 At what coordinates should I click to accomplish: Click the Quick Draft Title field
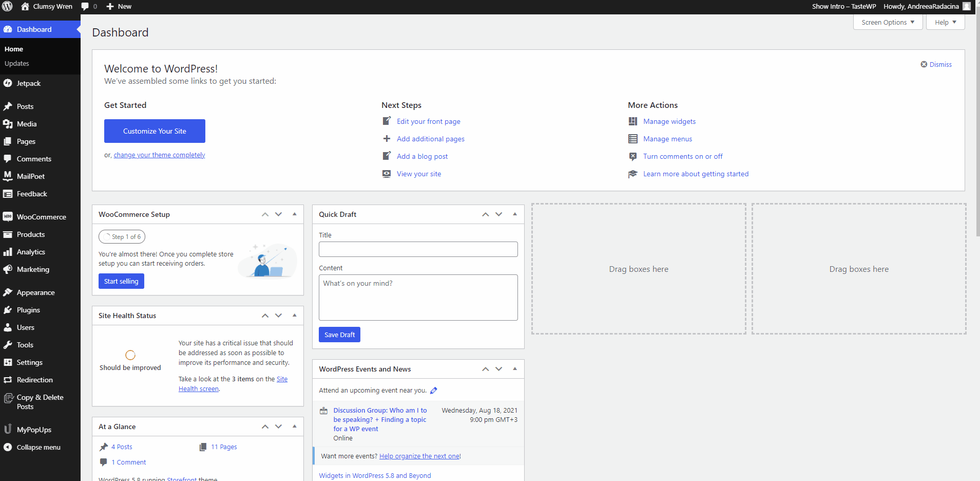[418, 249]
